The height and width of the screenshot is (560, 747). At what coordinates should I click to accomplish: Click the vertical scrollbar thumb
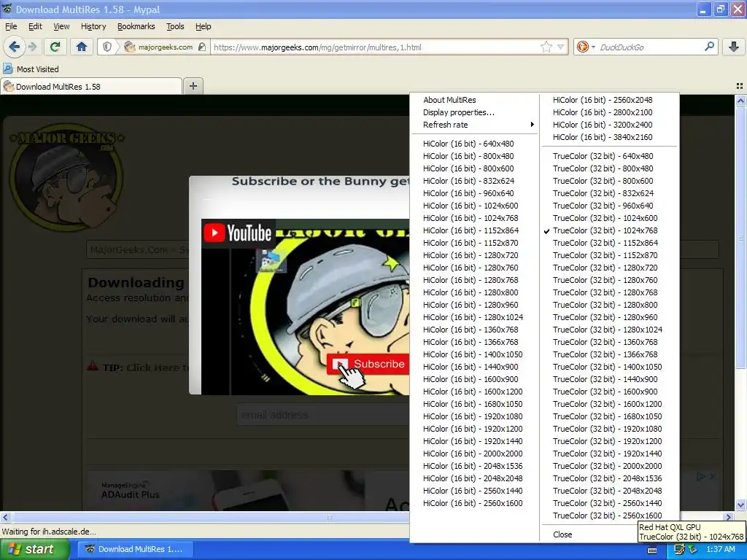741,237
